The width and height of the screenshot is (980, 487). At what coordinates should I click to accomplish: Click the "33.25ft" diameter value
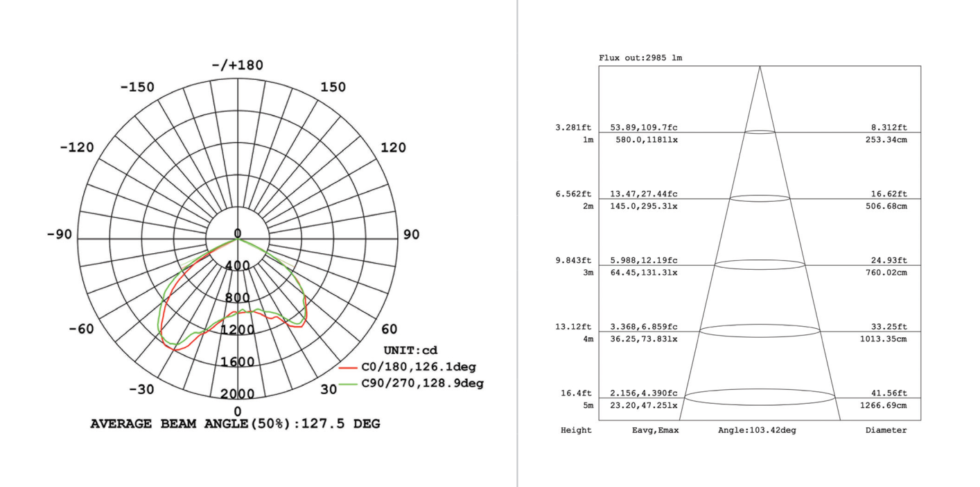point(889,327)
